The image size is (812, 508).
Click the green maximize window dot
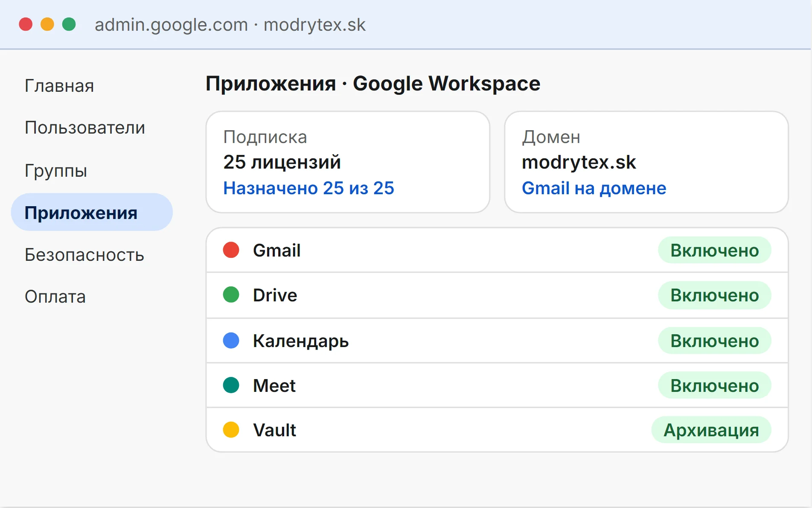[x=69, y=24]
